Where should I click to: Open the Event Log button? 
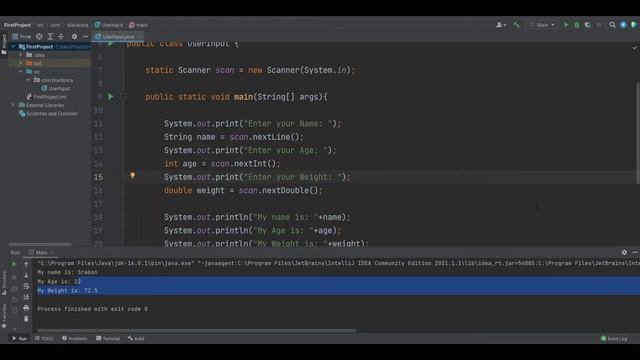pos(614,338)
